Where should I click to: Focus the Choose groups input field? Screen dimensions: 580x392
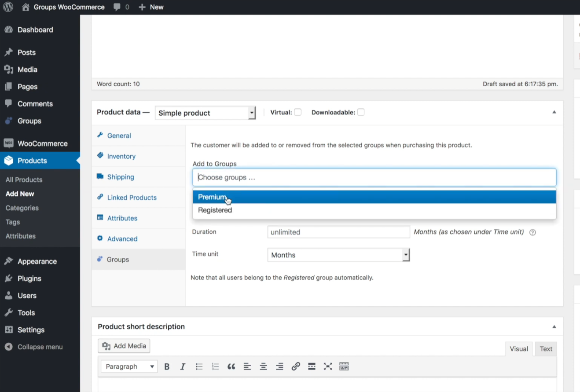pos(374,177)
